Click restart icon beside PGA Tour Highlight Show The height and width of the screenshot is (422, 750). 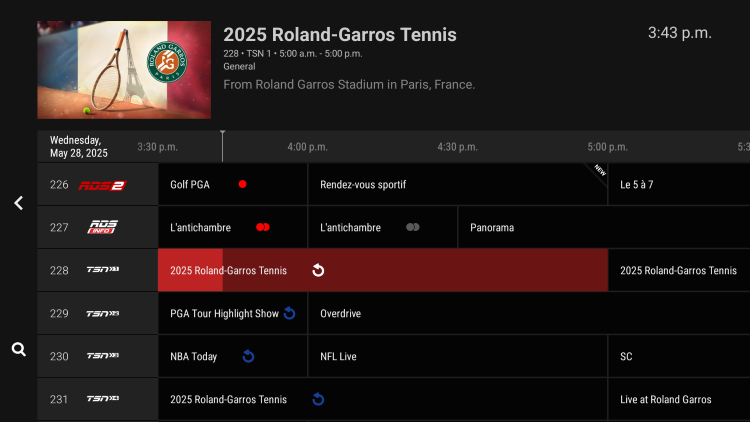pos(289,313)
